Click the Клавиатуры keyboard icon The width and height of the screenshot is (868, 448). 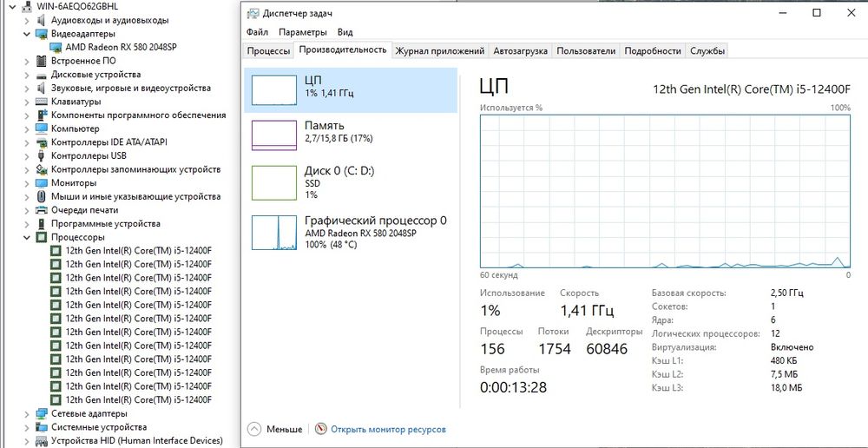pos(41,102)
